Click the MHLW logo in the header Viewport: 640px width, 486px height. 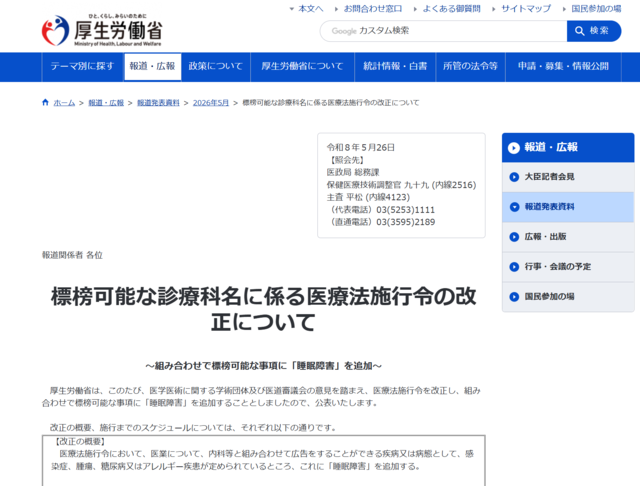[102, 31]
